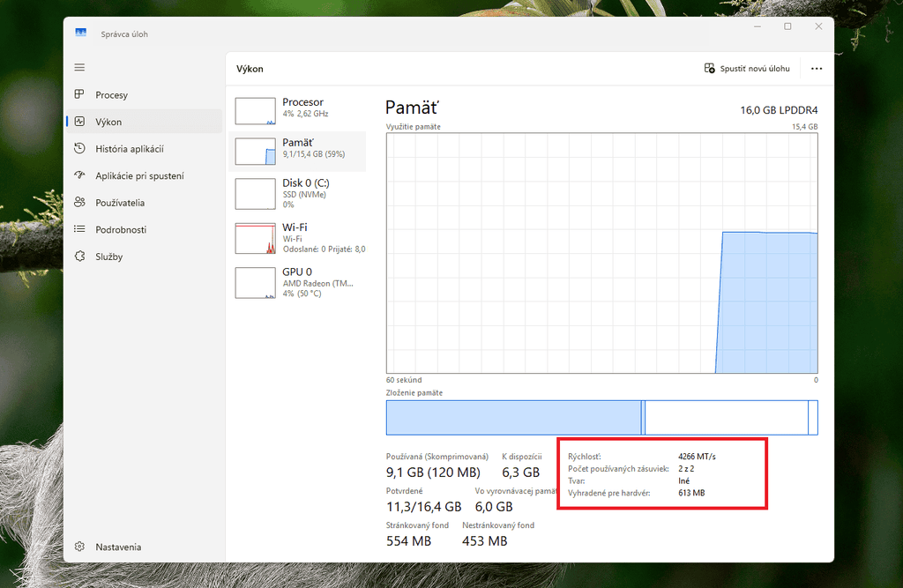Open Aplikácie pri spustení via its gauge icon
This screenshot has height=588, width=903.
pyautogui.click(x=79, y=175)
